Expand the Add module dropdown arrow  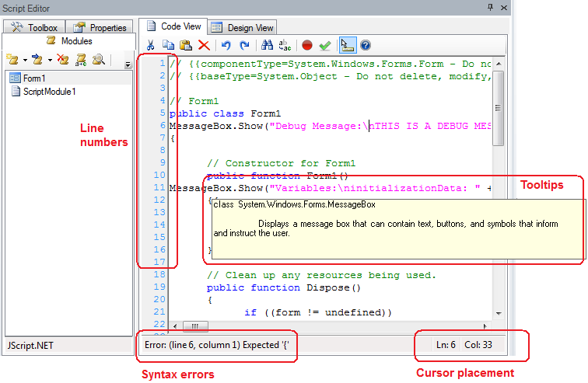(x=26, y=60)
